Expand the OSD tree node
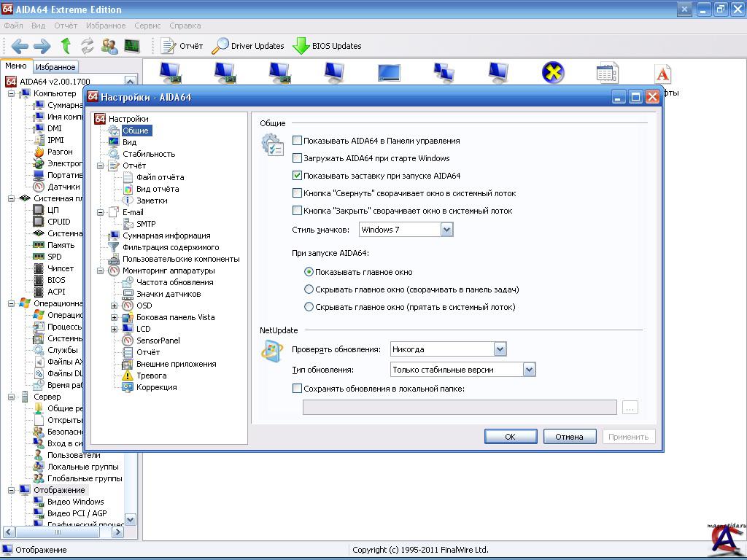747x560 pixels. [115, 306]
